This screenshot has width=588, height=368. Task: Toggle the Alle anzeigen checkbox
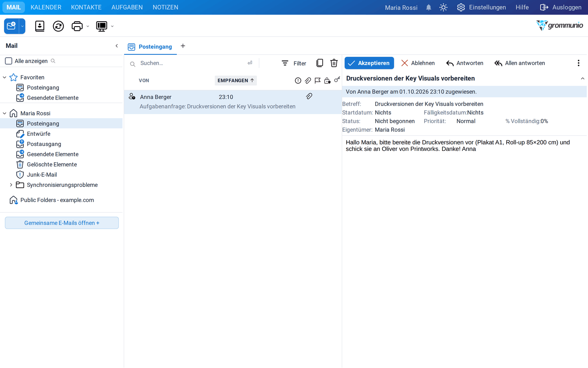click(9, 61)
